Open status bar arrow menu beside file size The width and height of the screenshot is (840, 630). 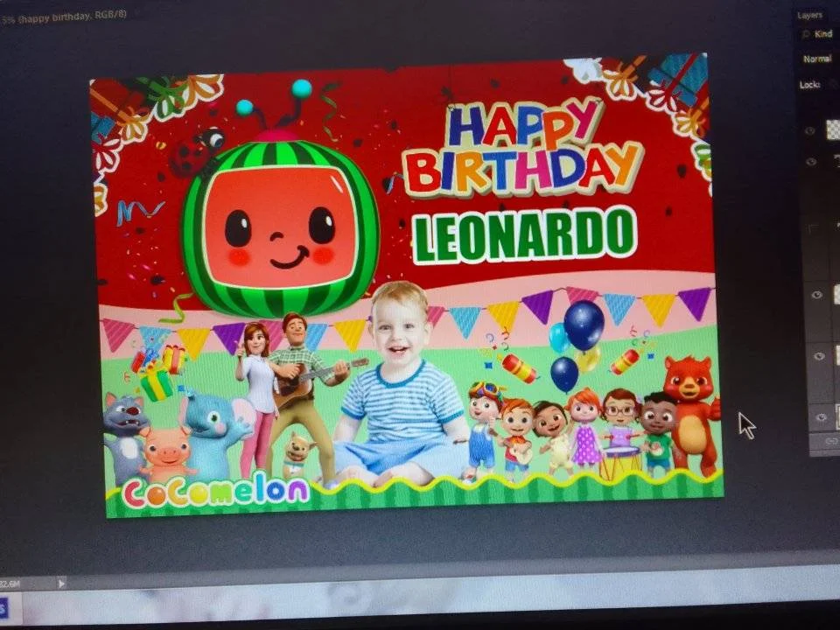[61, 584]
